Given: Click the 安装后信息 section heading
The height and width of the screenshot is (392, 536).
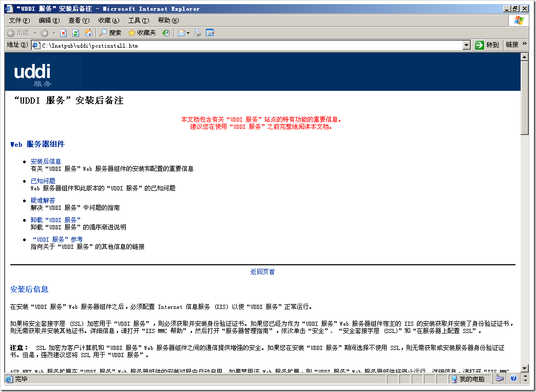Looking at the screenshot, I should [29, 289].
